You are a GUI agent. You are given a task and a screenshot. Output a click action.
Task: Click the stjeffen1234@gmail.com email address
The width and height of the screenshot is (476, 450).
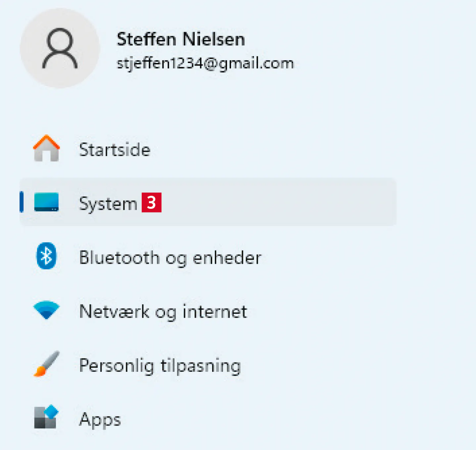pyautogui.click(x=205, y=63)
